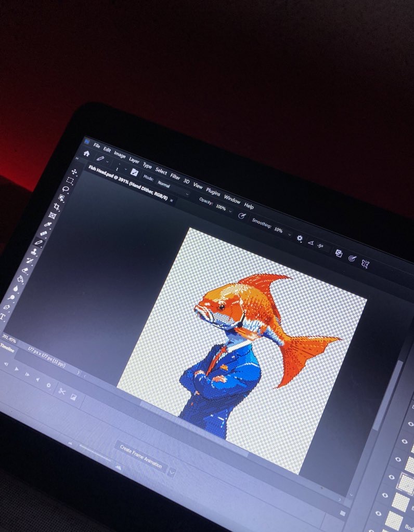Click Create Frame Animation button
This screenshot has height=532, width=414.
pyautogui.click(x=140, y=456)
